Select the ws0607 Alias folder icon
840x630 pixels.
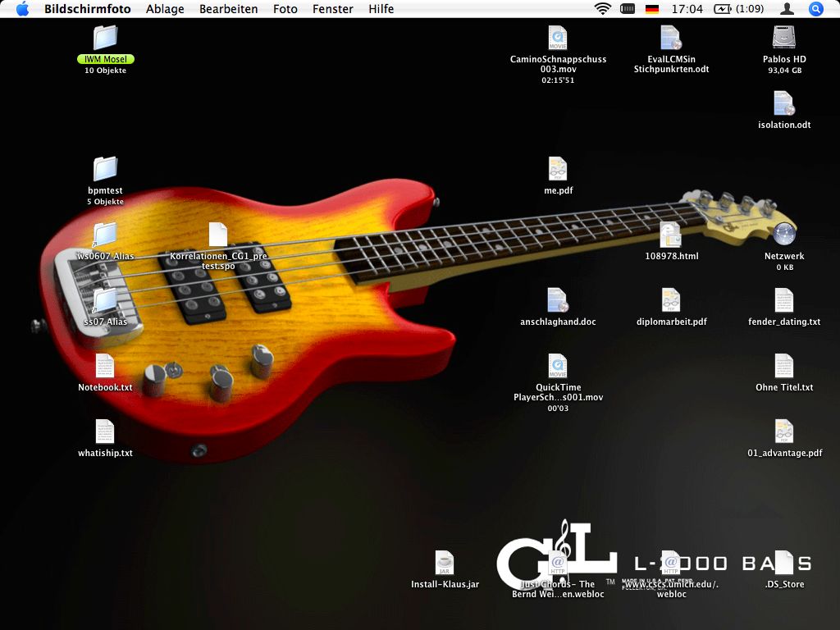(x=105, y=235)
